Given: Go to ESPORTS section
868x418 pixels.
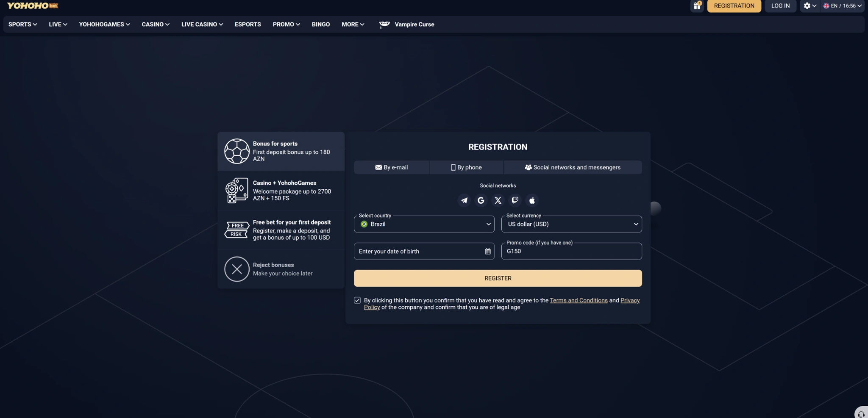Looking at the screenshot, I should (248, 25).
